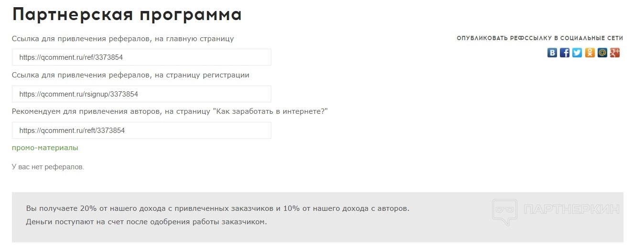This screenshot has height=251, width=644.
Task: Click the "Деньги поступают на счет" line
Action: pyautogui.click(x=146, y=222)
